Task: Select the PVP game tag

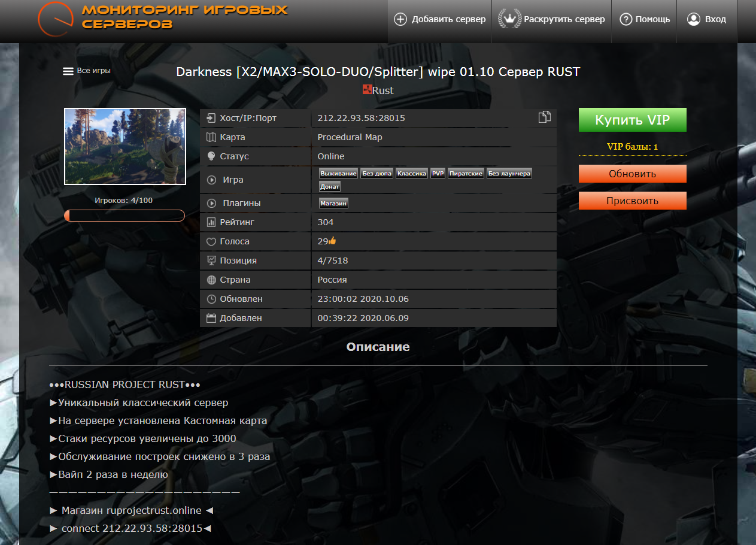Action: [438, 174]
